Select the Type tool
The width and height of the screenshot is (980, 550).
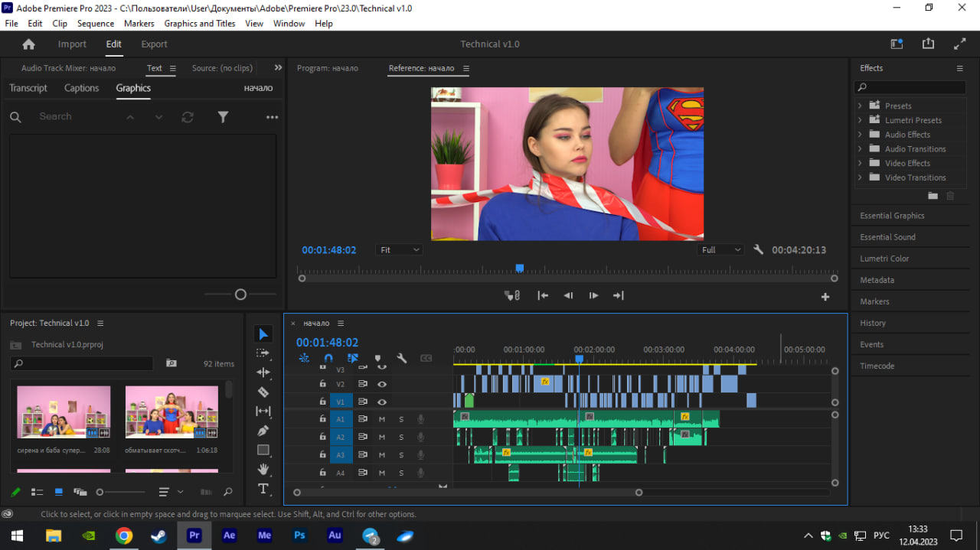[x=263, y=489]
